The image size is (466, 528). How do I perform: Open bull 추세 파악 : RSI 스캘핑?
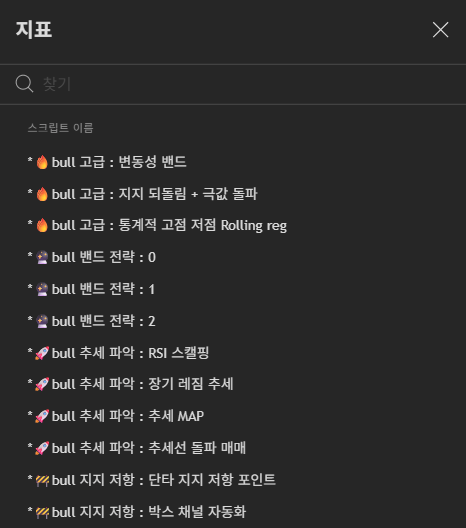point(233,353)
